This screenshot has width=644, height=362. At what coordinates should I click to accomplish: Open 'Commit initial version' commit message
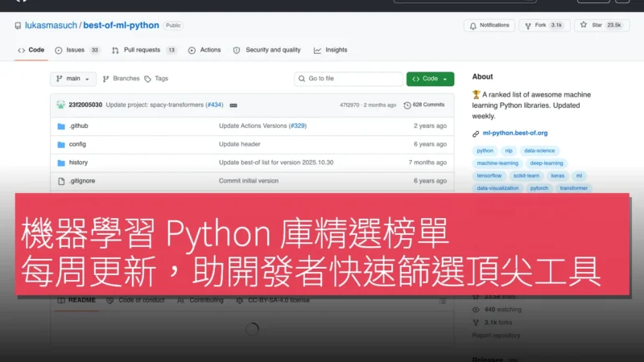[249, 181]
